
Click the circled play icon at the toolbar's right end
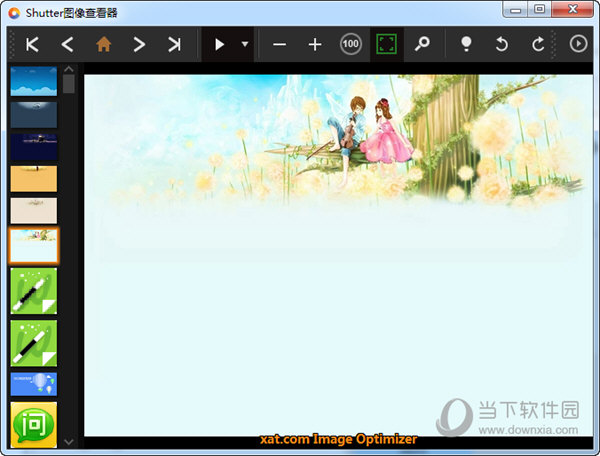point(578,44)
